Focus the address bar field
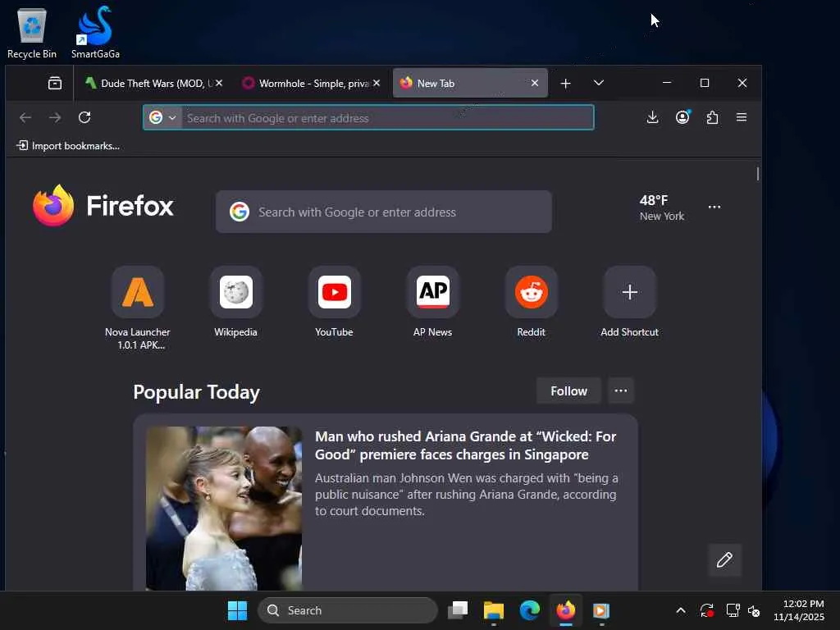The height and width of the screenshot is (630, 840). click(368, 117)
